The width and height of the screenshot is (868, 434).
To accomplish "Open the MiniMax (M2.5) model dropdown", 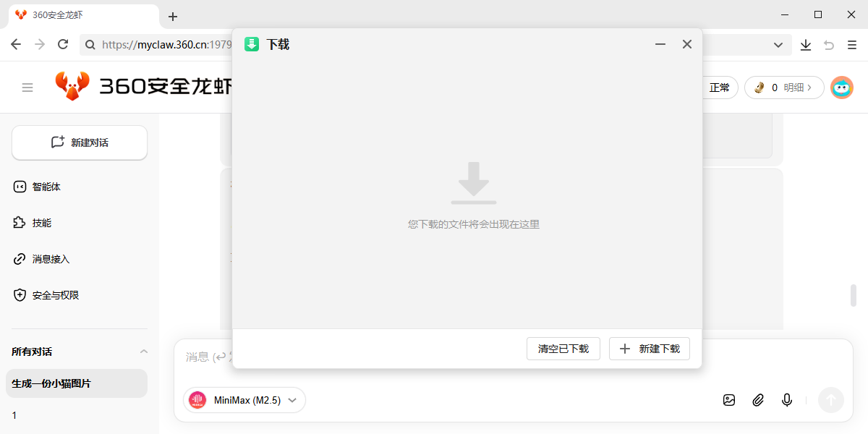I will click(244, 400).
